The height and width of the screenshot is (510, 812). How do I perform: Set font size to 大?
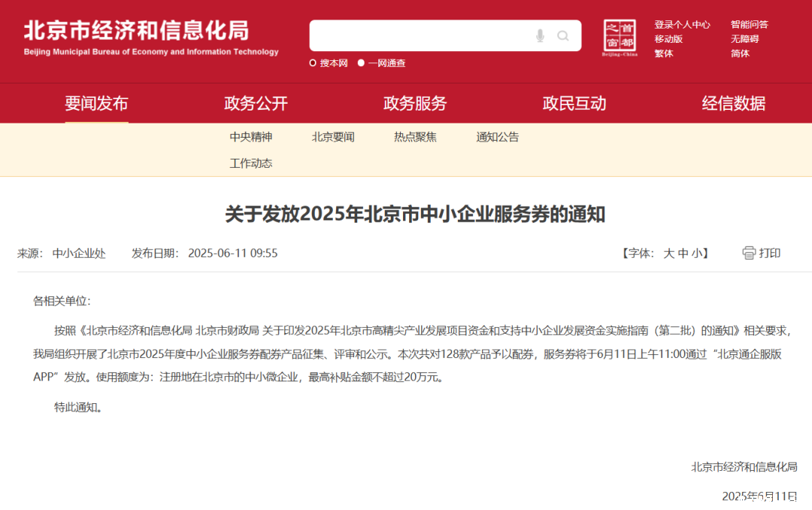click(x=668, y=253)
